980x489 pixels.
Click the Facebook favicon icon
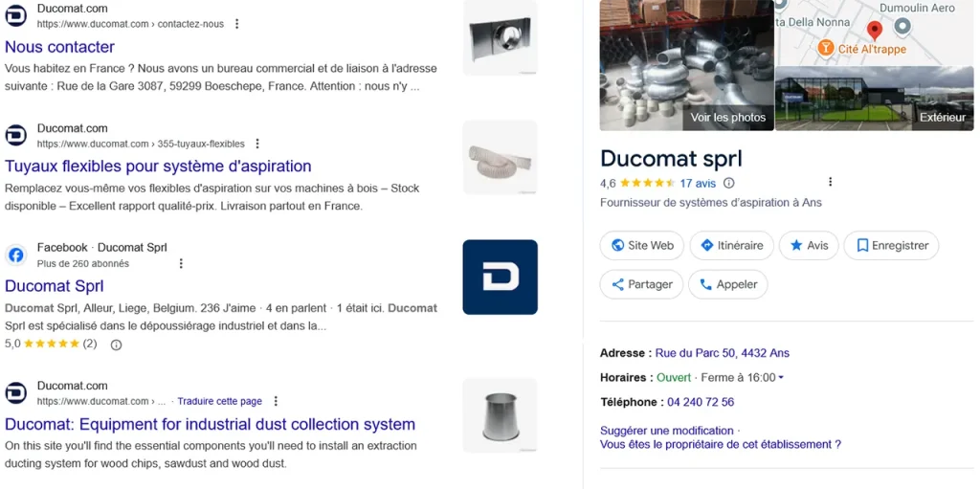tap(15, 256)
